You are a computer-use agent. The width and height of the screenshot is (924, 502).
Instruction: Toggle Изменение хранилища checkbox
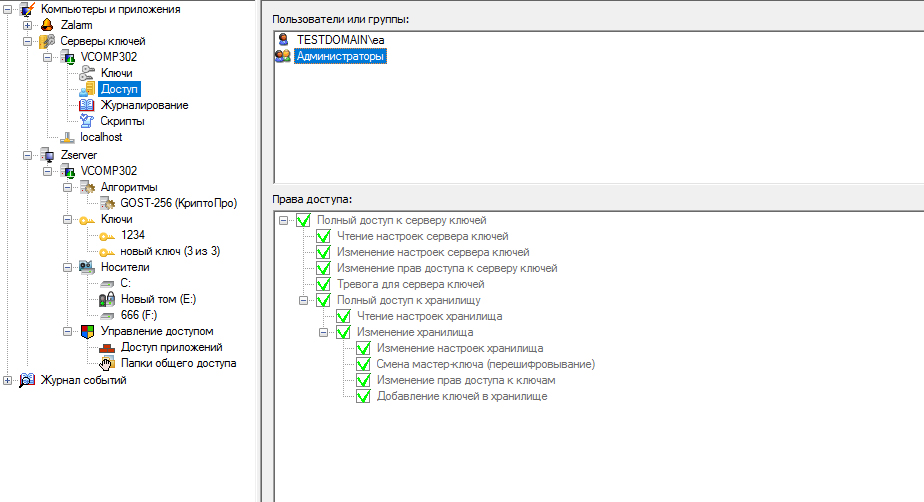[x=344, y=332]
